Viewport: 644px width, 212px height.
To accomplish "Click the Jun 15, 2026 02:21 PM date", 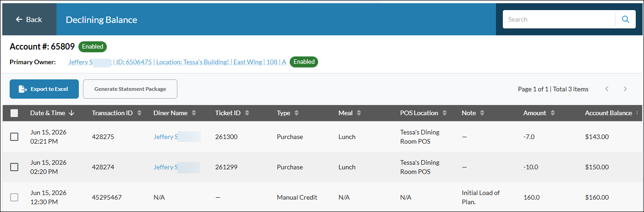I will [x=48, y=137].
